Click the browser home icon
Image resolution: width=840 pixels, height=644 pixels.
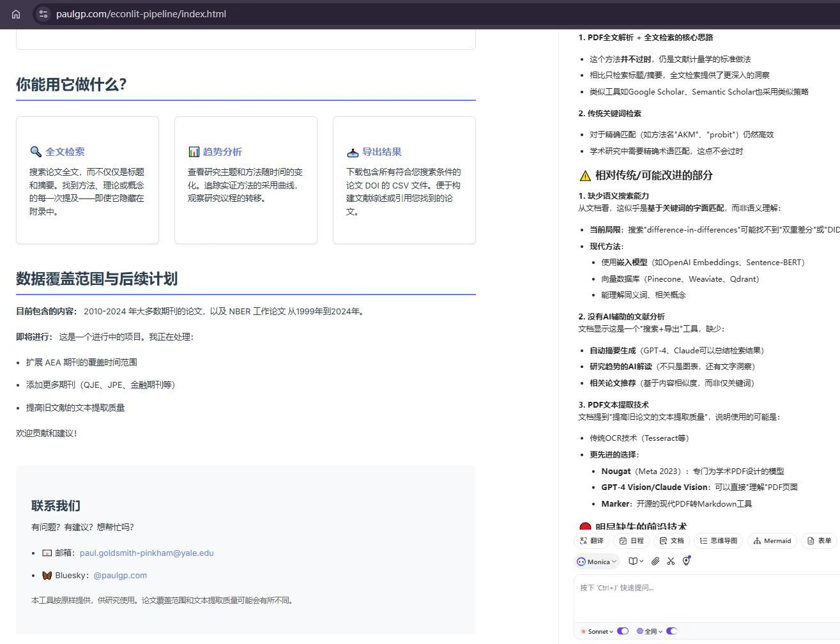[16, 14]
